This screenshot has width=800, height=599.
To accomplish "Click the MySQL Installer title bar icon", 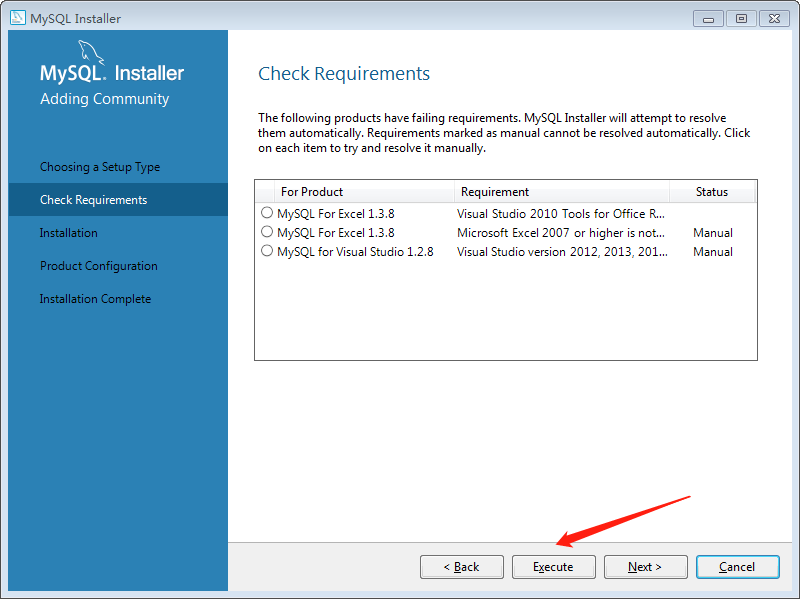I will coord(17,18).
